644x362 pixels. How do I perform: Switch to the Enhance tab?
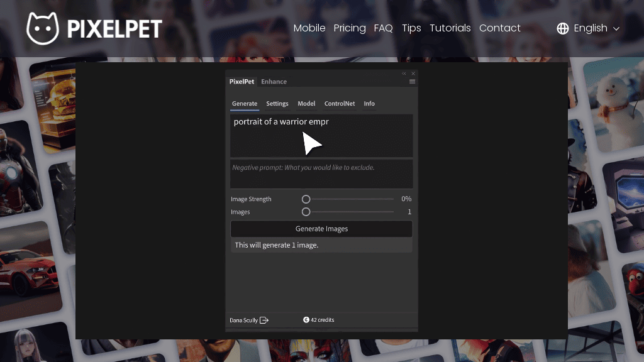pyautogui.click(x=274, y=81)
